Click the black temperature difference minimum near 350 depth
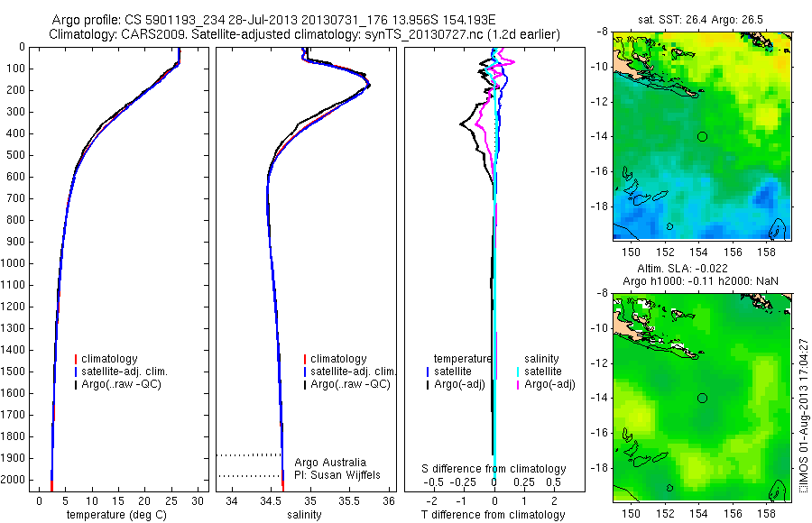Viewport: 812px width, 523px height. coord(461,124)
